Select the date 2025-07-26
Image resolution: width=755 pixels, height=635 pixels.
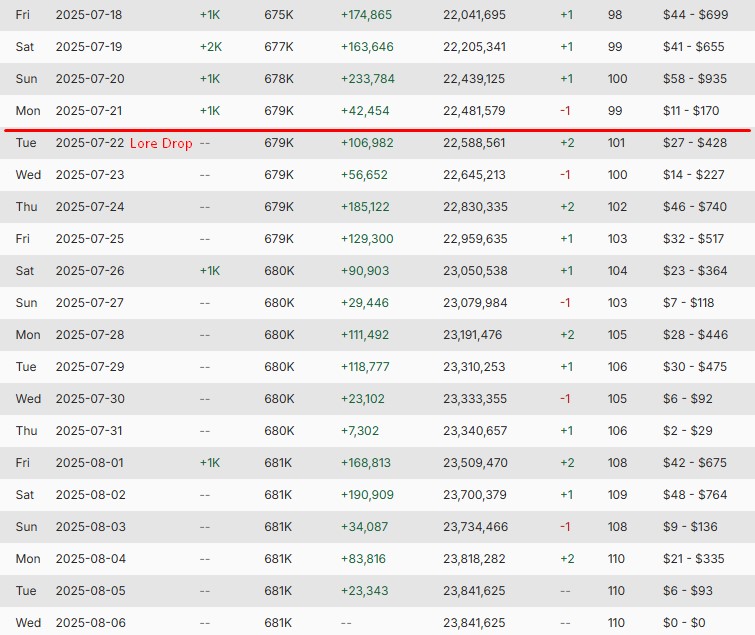coord(90,271)
